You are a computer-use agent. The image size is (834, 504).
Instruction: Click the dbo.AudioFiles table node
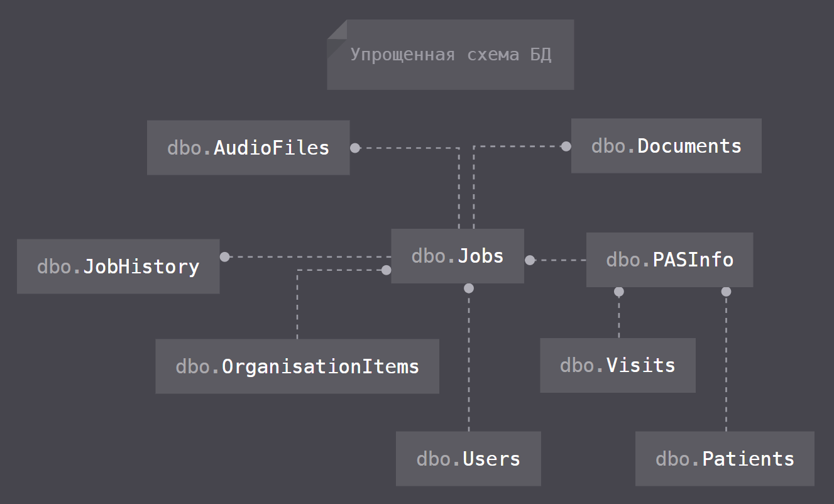[248, 148]
